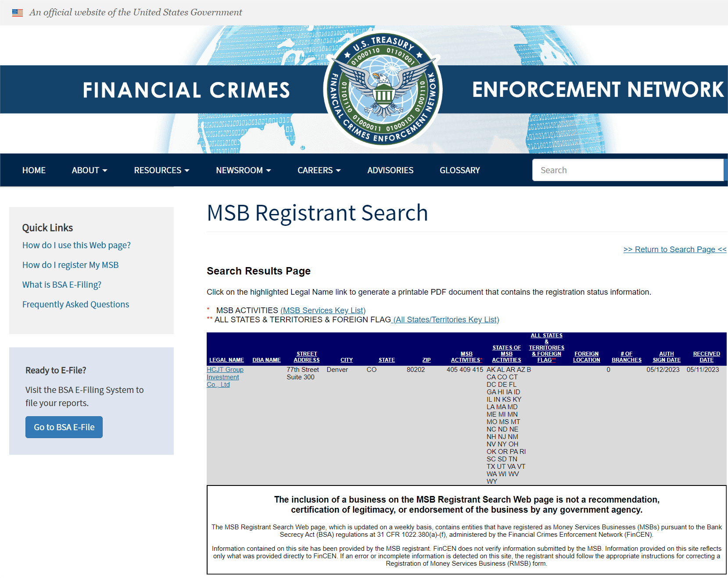Open 'How do I register My MSB' link
728x578 pixels.
click(70, 265)
